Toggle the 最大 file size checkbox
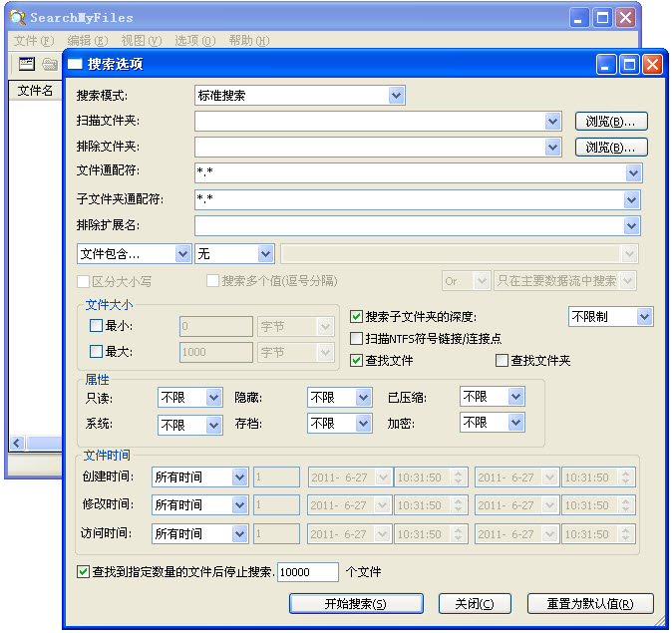 96,352
